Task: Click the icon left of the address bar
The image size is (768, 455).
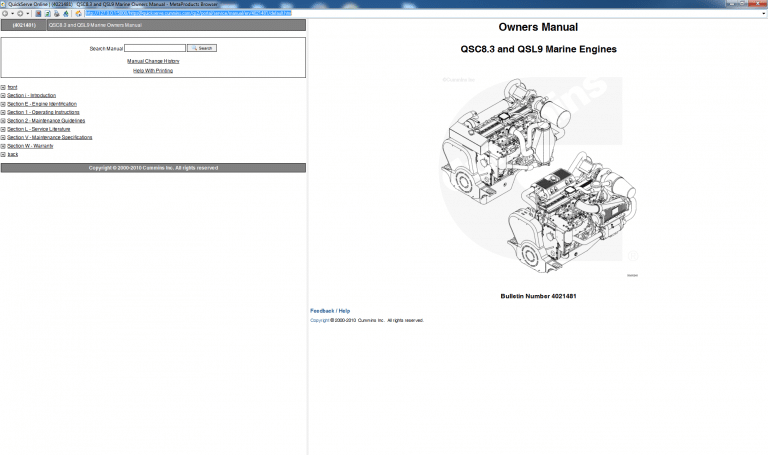Action: [x=78, y=13]
